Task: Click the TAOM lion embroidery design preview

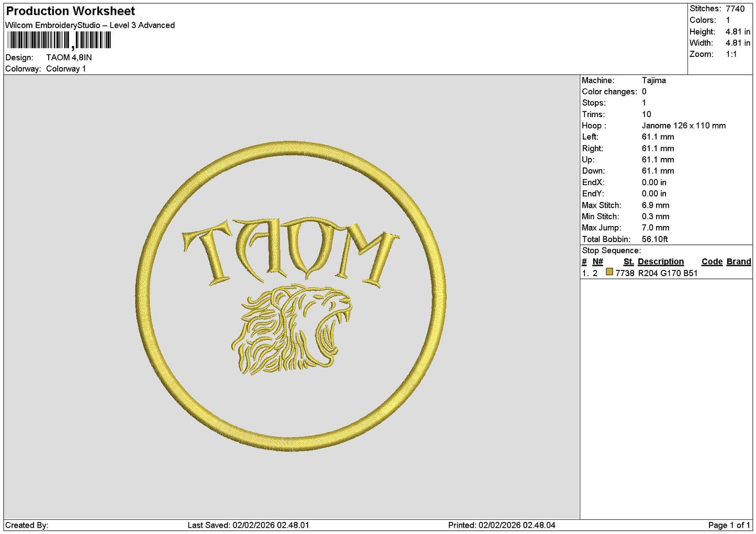Action: [291, 296]
